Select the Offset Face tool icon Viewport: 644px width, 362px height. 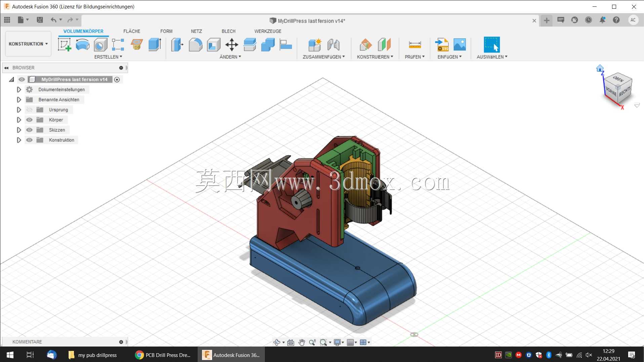250,44
